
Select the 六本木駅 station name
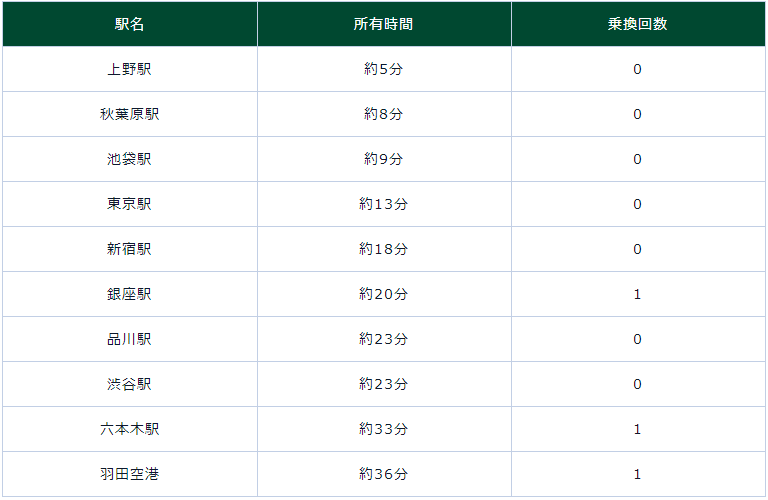tap(130, 429)
